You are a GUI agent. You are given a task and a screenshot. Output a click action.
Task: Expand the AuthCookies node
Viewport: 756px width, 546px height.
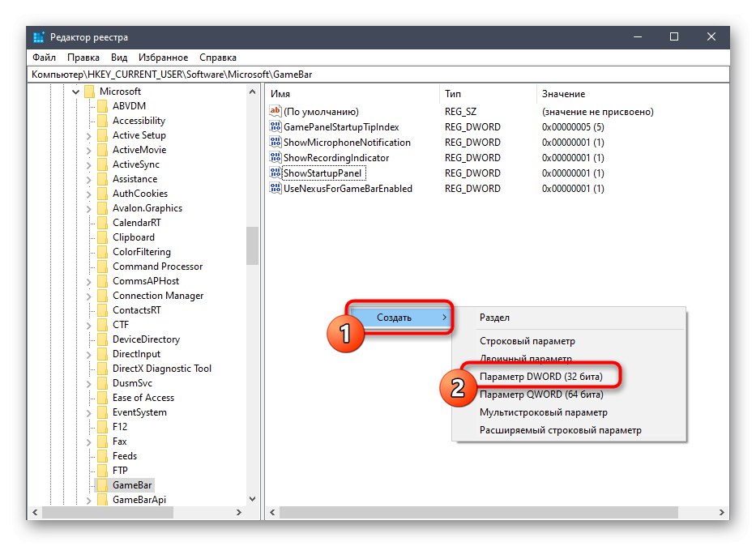(88, 194)
